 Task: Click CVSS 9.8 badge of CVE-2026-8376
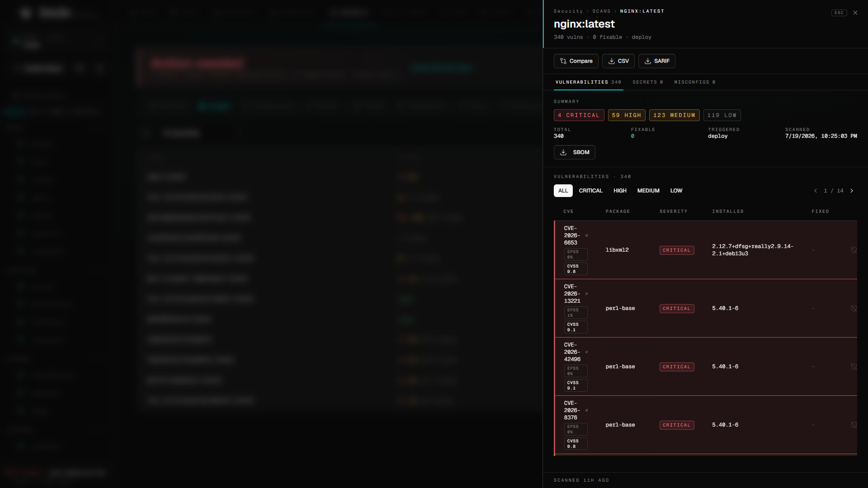(576, 444)
